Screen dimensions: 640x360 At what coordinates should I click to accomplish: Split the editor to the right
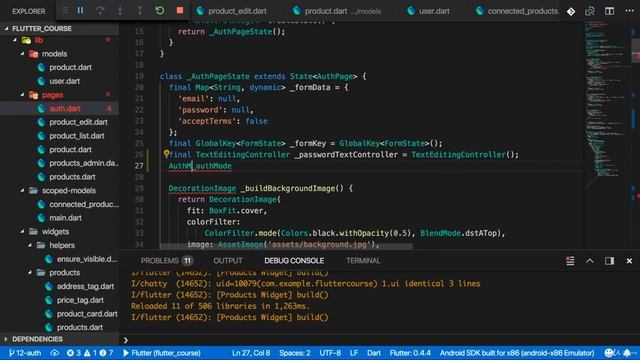pos(609,11)
